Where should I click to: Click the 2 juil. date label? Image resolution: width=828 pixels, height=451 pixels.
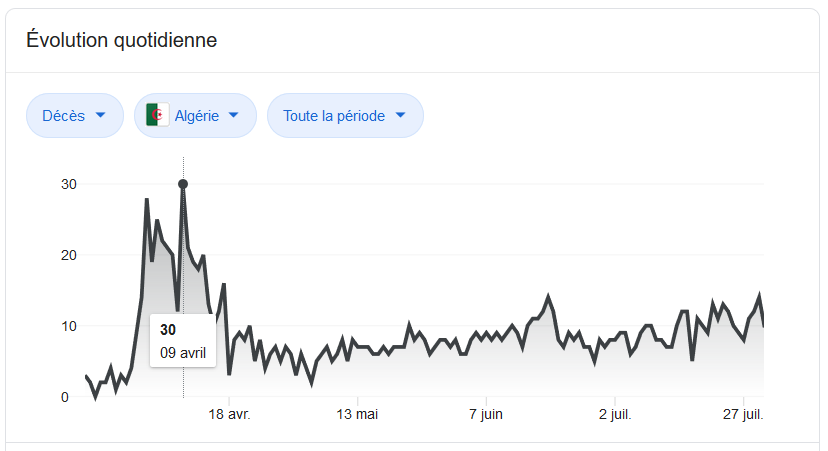[616, 414]
